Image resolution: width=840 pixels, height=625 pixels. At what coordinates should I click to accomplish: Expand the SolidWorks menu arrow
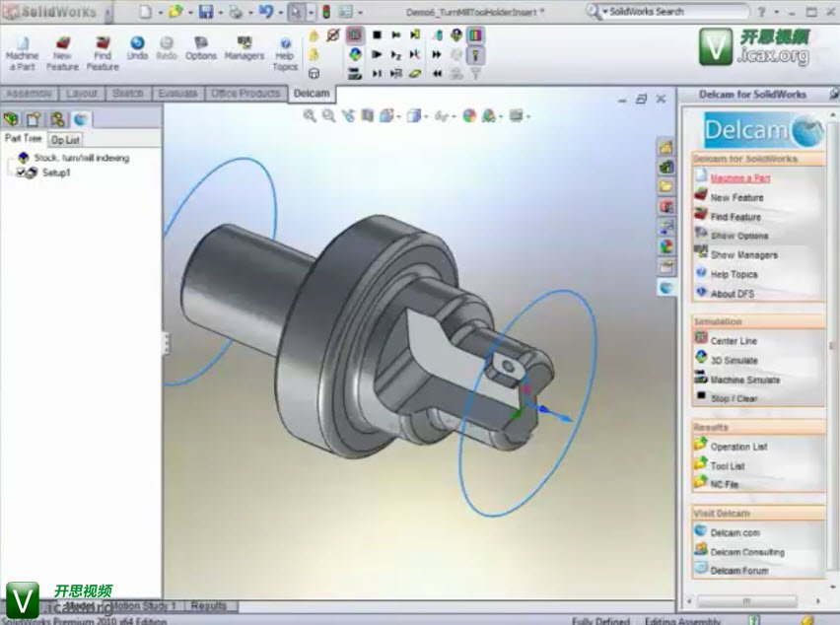[x=107, y=12]
